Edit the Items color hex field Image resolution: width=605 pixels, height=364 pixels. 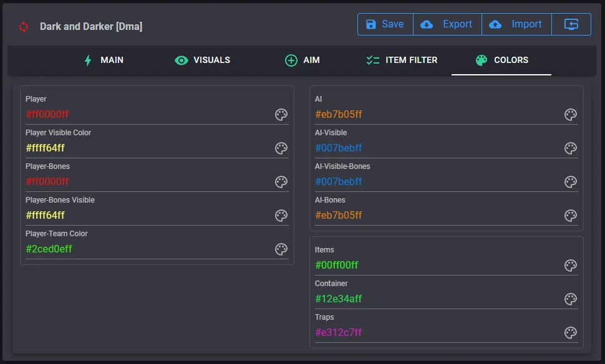437,266
